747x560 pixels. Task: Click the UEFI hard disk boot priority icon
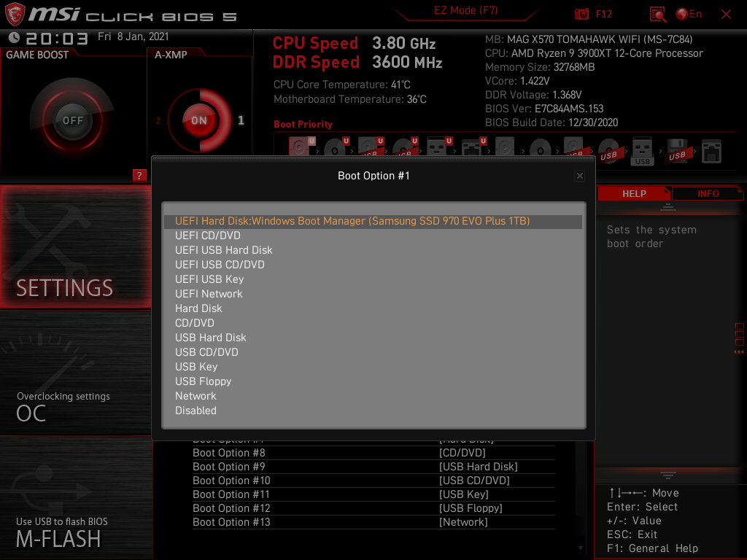pyautogui.click(x=301, y=147)
